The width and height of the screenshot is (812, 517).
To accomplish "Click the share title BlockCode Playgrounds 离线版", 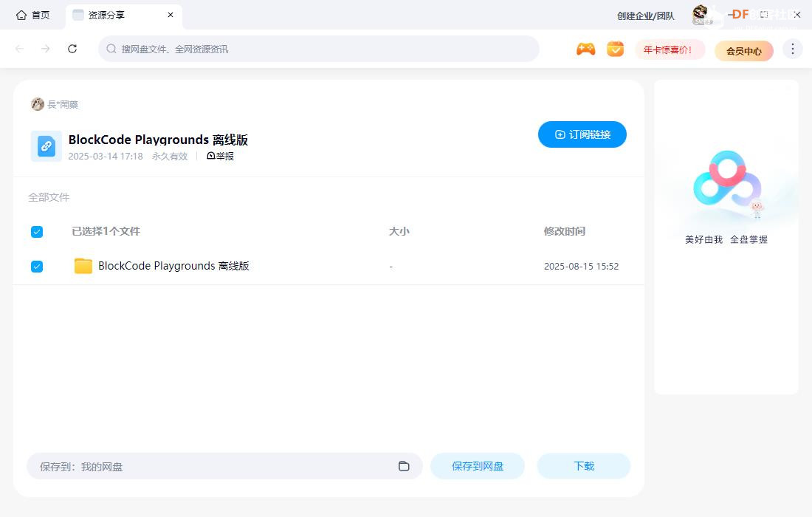I will point(158,140).
